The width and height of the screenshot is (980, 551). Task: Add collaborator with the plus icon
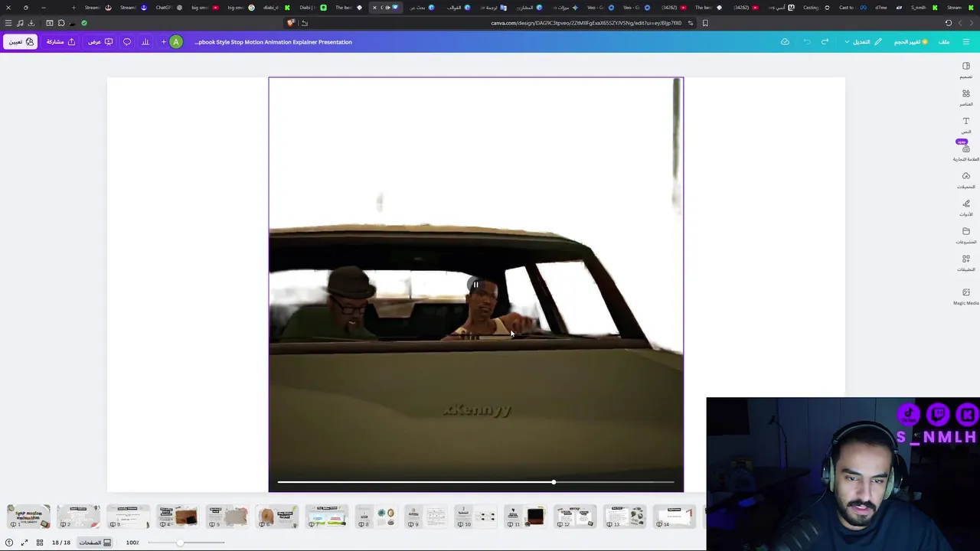click(163, 42)
